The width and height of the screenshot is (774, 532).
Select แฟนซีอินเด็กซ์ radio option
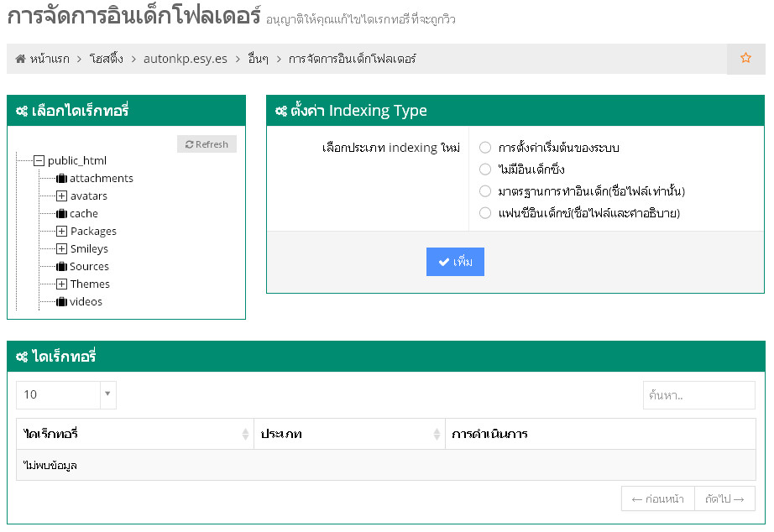485,213
